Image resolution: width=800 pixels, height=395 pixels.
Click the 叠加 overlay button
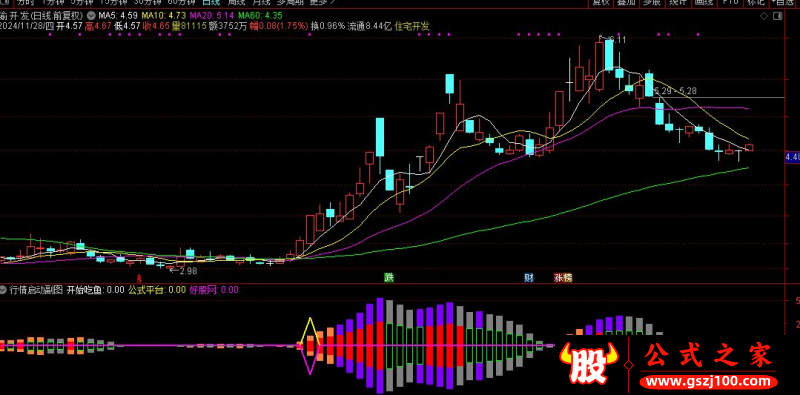coord(626,2)
